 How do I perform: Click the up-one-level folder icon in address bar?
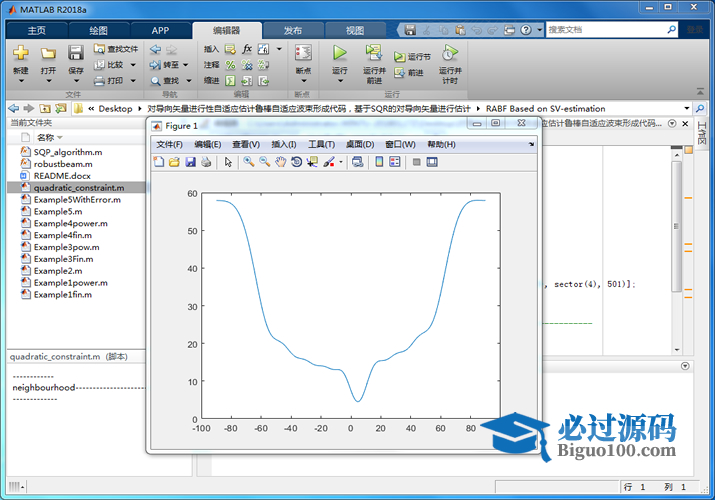pos(45,108)
